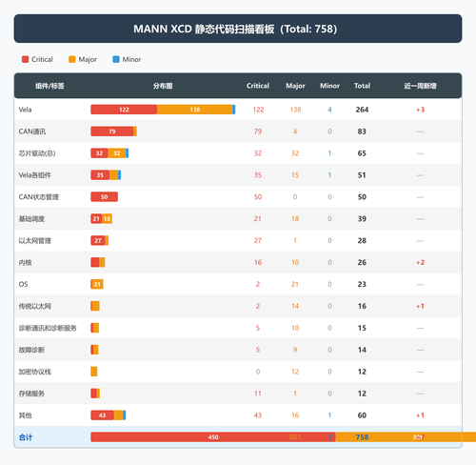Image resolution: width=476 pixels, height=465 pixels.
Task: Click the 'Total' column header
Action: coord(362,86)
